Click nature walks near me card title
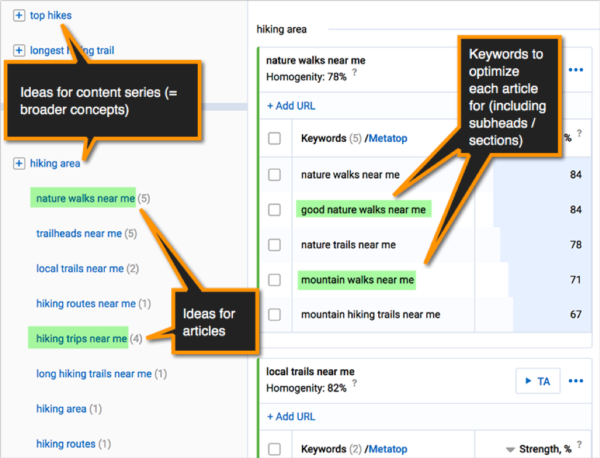Image resolution: width=600 pixels, height=458 pixels. pos(316,60)
